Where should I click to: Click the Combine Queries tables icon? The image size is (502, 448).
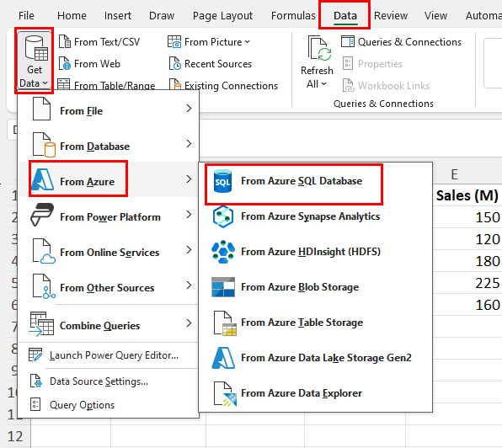[41, 324]
